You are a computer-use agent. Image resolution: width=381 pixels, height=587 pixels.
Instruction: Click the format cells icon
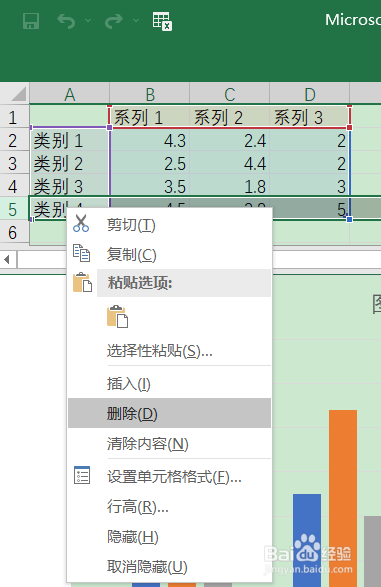point(82,475)
